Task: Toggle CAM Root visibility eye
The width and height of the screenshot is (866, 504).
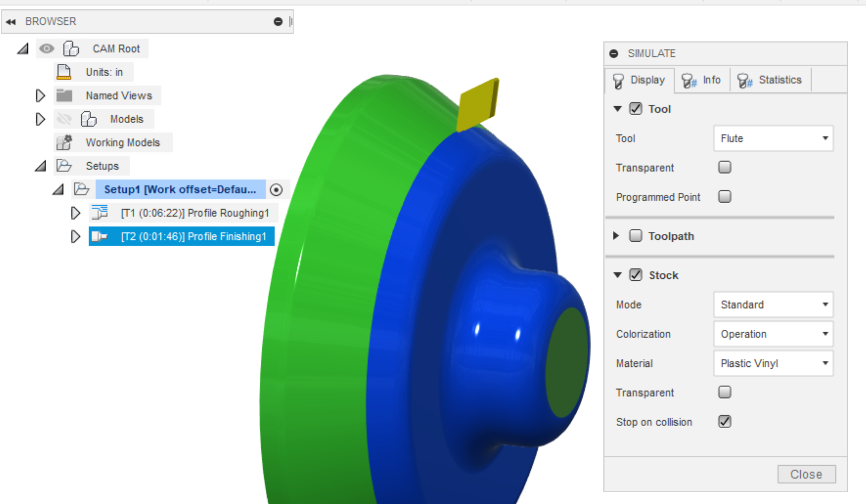Action: (47, 49)
